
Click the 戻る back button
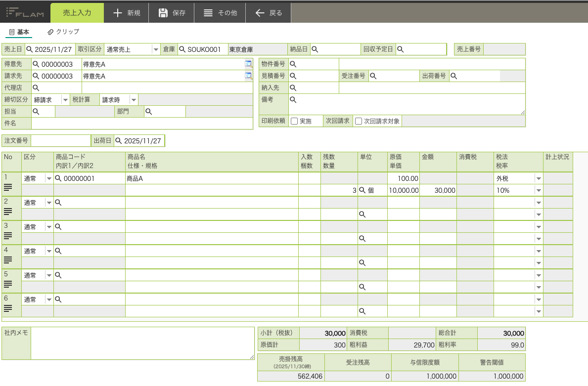tap(269, 13)
